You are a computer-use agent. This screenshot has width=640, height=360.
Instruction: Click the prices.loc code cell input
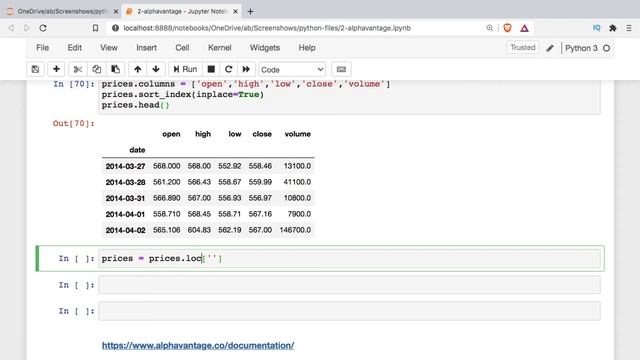(349, 258)
